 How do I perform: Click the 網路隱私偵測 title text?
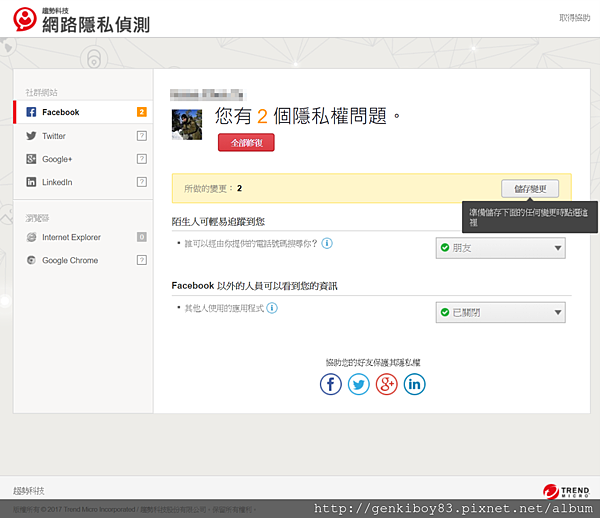(x=96, y=25)
